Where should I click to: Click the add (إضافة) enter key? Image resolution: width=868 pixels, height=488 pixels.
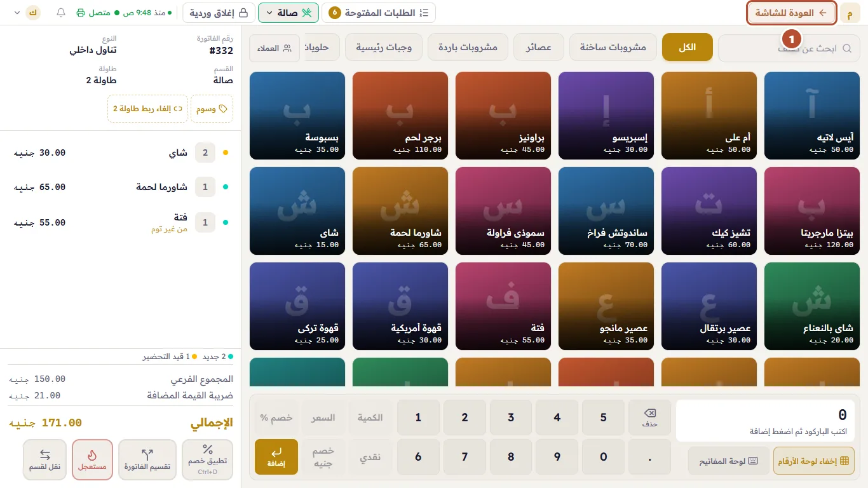pyautogui.click(x=276, y=456)
